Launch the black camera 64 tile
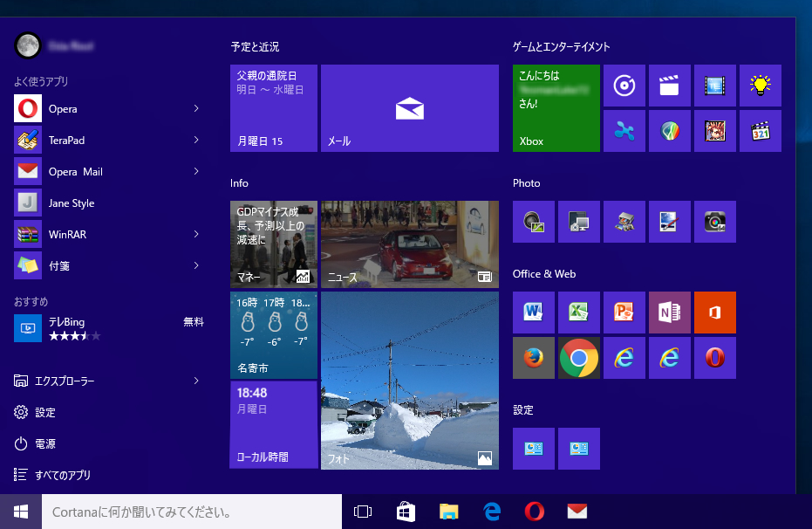Viewport: 812px width, 529px height. (714, 222)
